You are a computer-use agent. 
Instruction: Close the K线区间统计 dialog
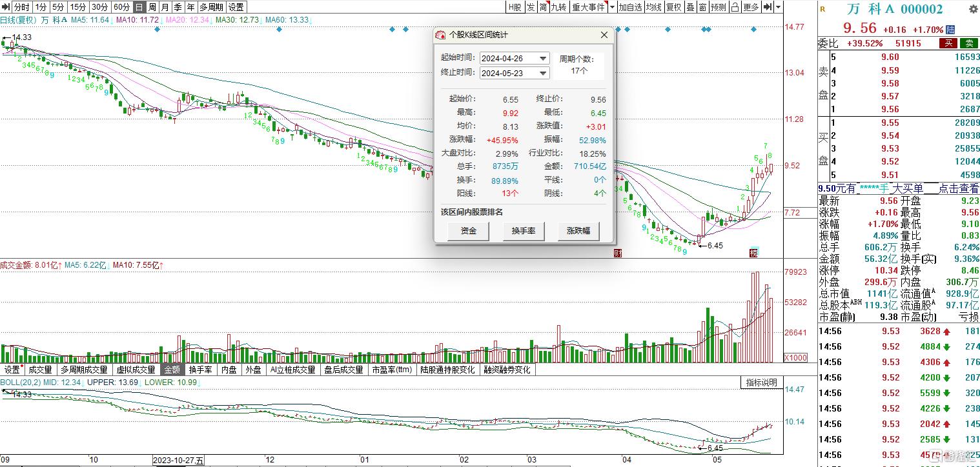[604, 35]
